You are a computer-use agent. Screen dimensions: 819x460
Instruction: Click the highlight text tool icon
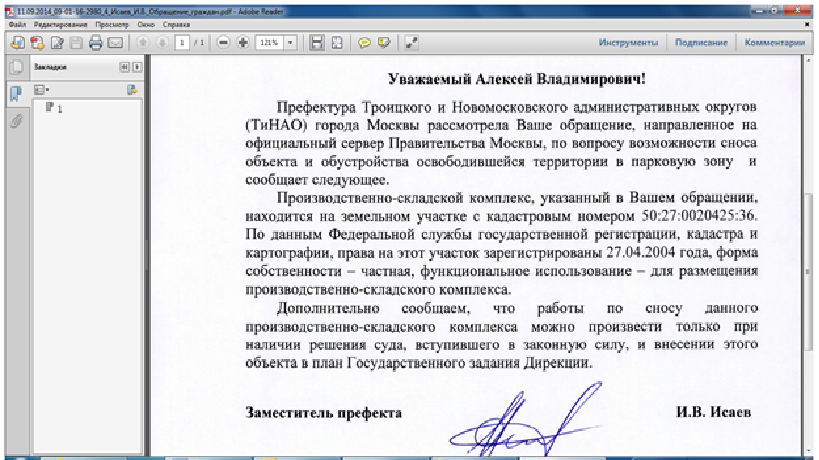click(x=384, y=43)
